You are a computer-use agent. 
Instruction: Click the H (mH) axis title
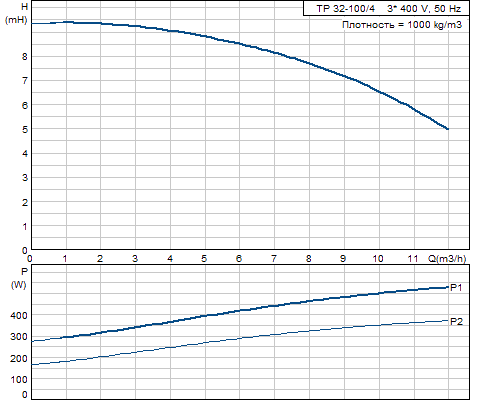pyautogui.click(x=17, y=13)
